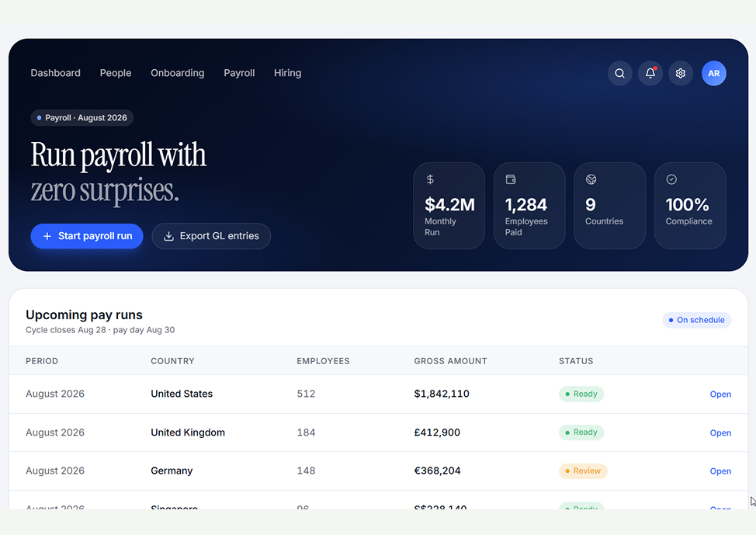Image resolution: width=756 pixels, height=535 pixels.
Task: Click the wallet icon in Employees Paid card
Action: 511,179
